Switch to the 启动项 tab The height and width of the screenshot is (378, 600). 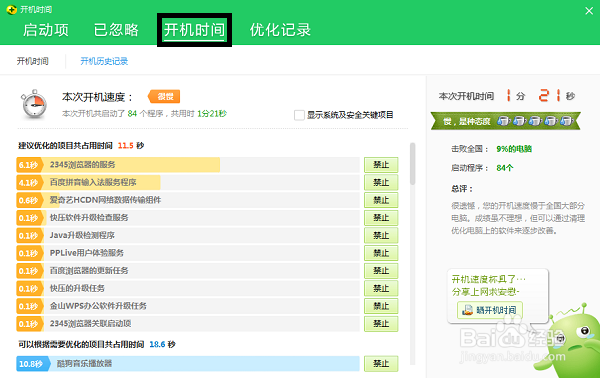pyautogui.click(x=46, y=30)
